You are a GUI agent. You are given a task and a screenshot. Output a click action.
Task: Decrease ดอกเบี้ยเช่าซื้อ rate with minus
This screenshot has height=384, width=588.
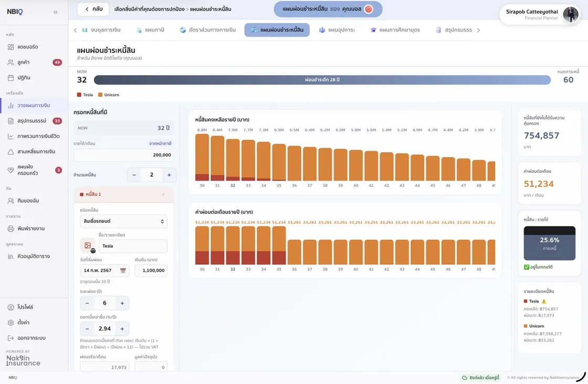(87, 329)
